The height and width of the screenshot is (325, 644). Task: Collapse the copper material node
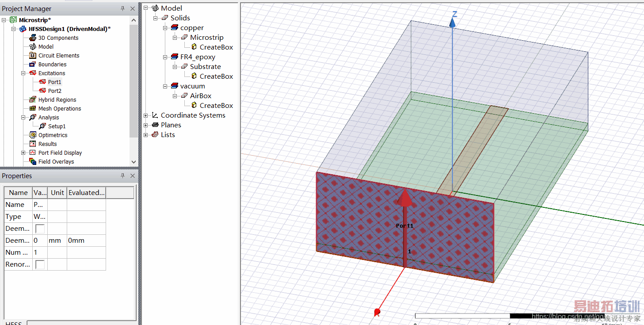click(165, 27)
